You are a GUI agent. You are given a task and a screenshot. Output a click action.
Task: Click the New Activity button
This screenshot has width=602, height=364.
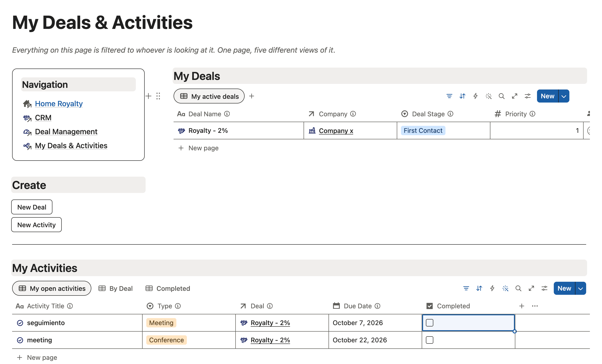[x=36, y=225]
